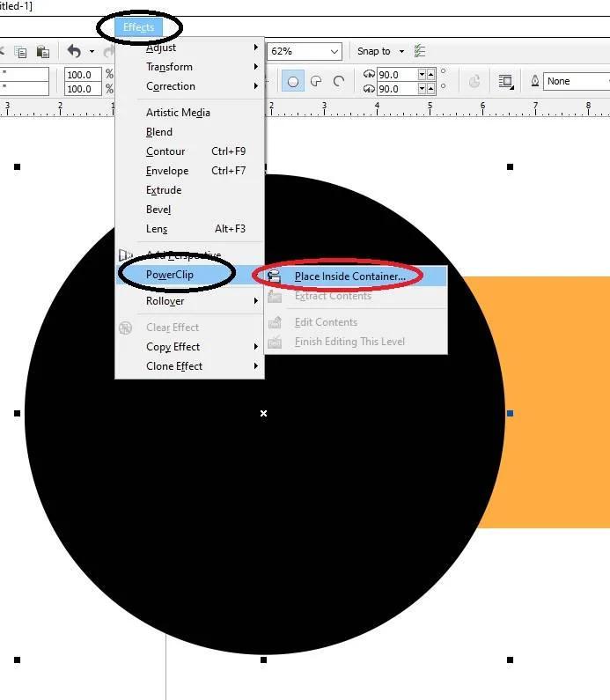
Task: Open the outline width None dropdown
Action: 577,81
